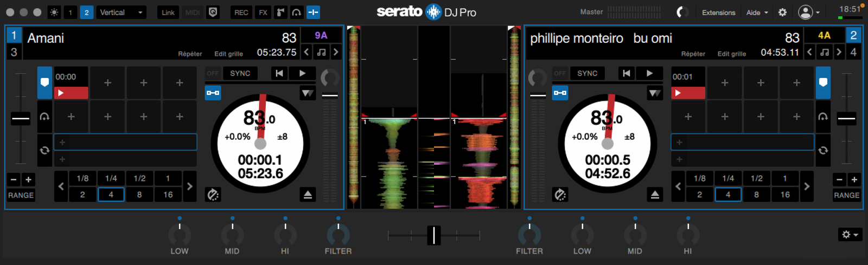Switch to the 2-deck layout button
The image size is (868, 265).
click(x=86, y=12)
